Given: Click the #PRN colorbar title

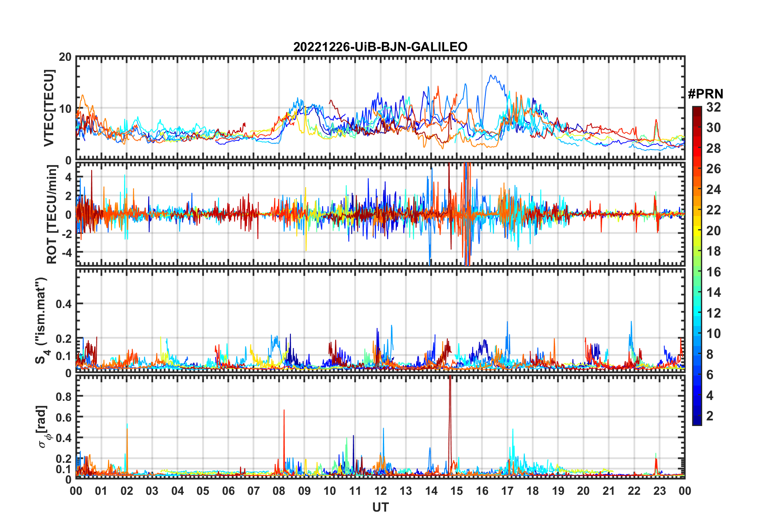Looking at the screenshot, I should pyautogui.click(x=705, y=94).
